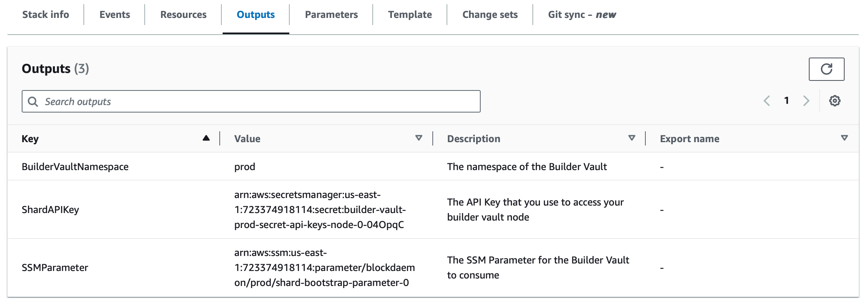The height and width of the screenshot is (306, 868).
Task: Click the search magnifier icon
Action: tap(33, 102)
